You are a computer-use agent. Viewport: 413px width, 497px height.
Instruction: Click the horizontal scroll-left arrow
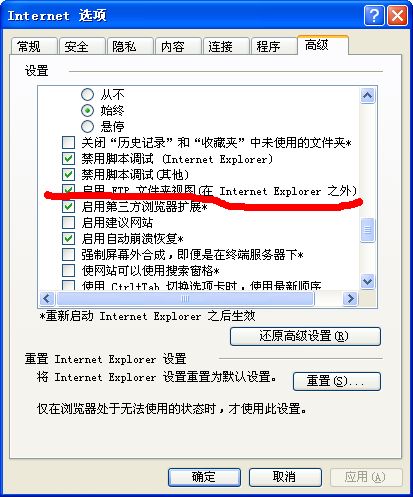tap(47, 298)
